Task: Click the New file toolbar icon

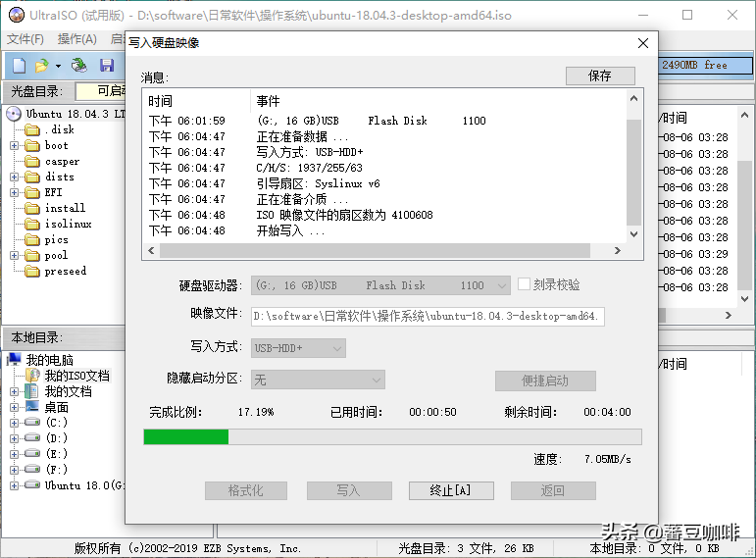Action: [19, 65]
